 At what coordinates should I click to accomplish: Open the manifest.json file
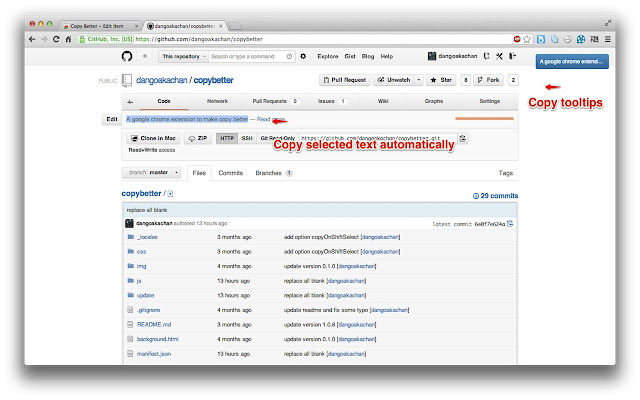pyautogui.click(x=154, y=354)
